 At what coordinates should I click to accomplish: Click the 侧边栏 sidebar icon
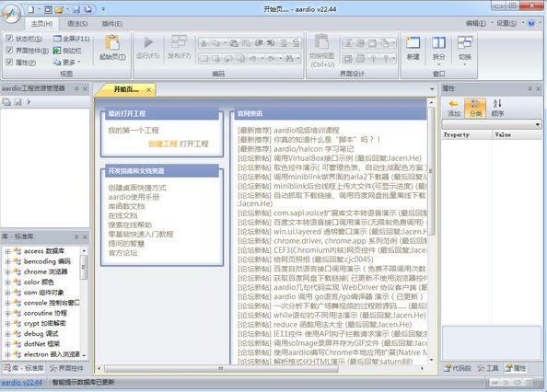coord(57,51)
